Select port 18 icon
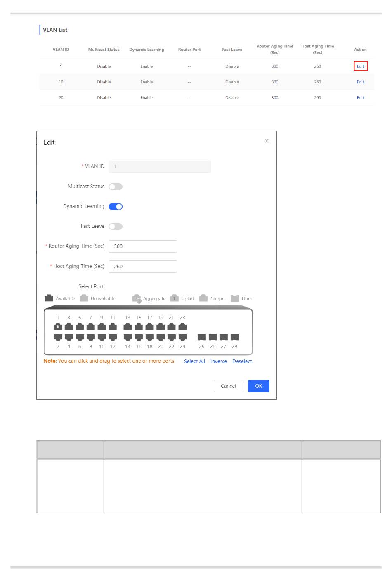Image resolution: width=392 pixels, height=581 pixels. click(x=150, y=337)
